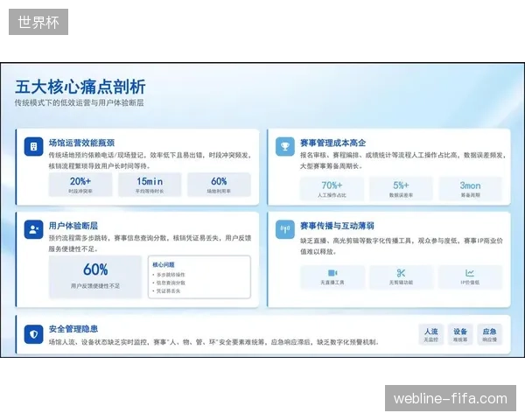Click the 70%+ 人工操作占比 stat tile
Viewport: 525px width, 420px height.
point(332,189)
